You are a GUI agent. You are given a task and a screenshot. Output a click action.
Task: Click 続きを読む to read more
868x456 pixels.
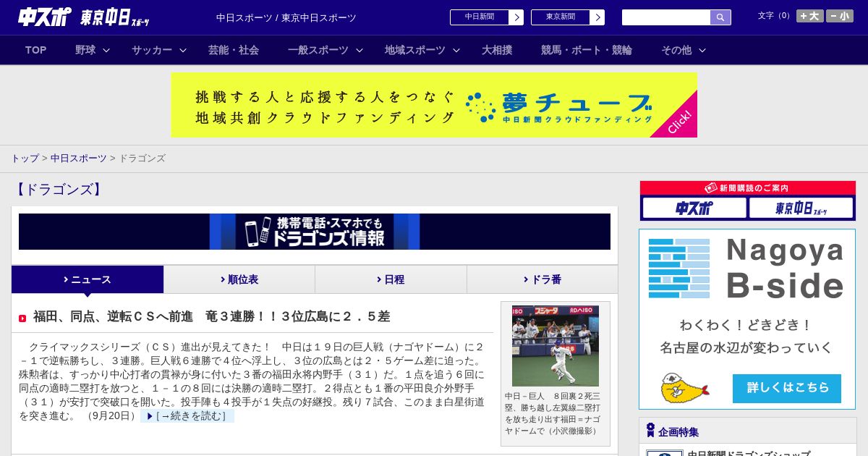click(x=187, y=416)
